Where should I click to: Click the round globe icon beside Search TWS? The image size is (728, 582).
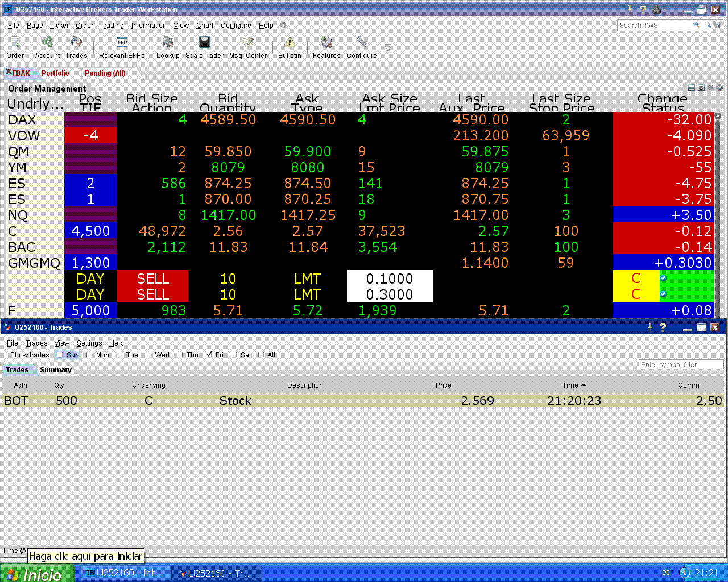tap(718, 25)
